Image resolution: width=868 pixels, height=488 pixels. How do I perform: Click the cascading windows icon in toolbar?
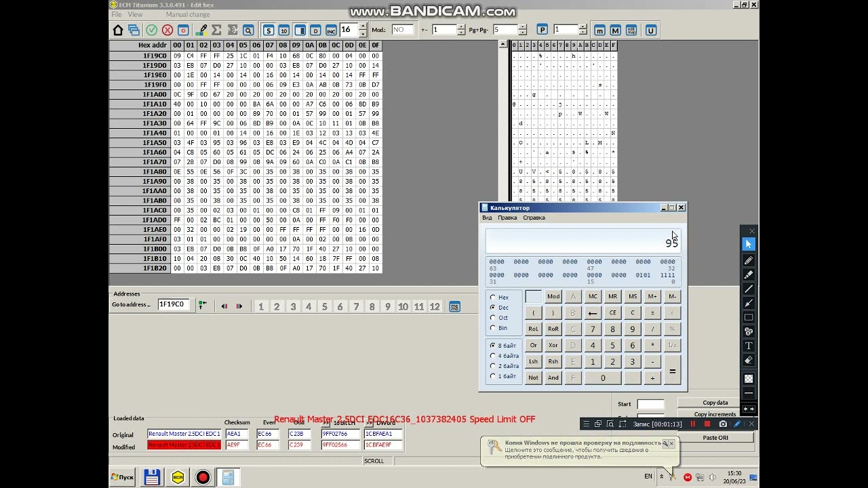(x=134, y=30)
